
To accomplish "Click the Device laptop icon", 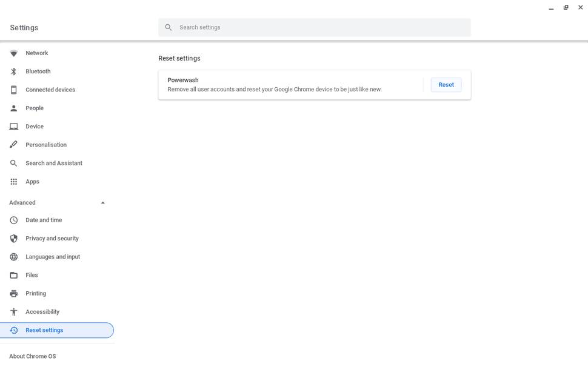I will tap(13, 126).
